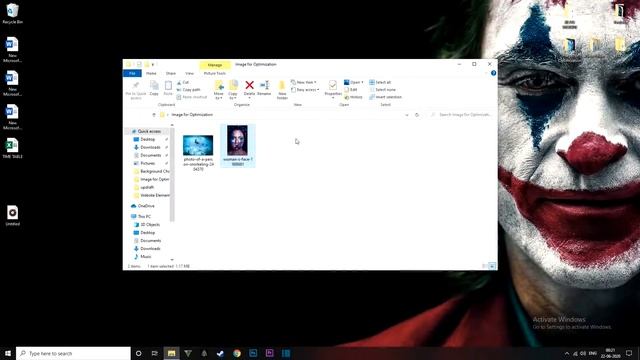
Task: Click navigation pane scrollbar thumb
Action: click(172, 174)
